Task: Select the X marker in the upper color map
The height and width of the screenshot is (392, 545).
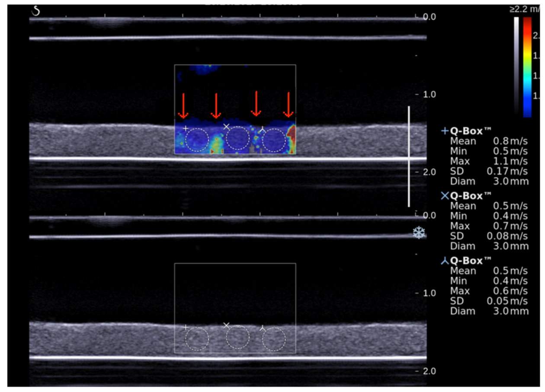Action: [x=226, y=127]
